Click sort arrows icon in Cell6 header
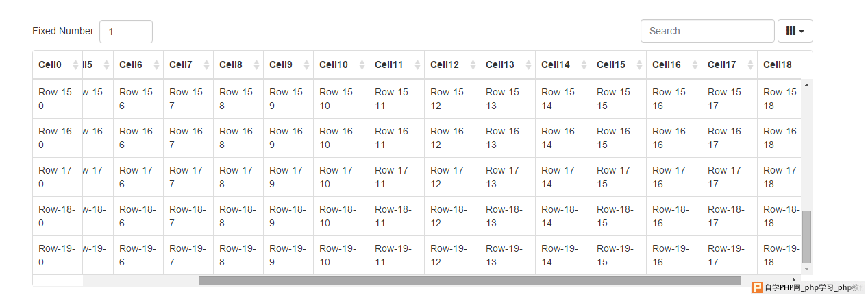Viewport: 868px width, 297px height. click(x=156, y=64)
